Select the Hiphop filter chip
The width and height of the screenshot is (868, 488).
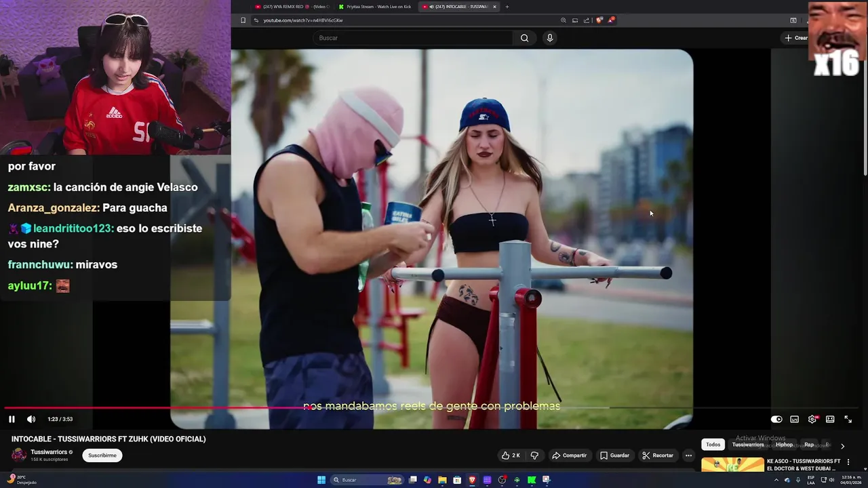click(785, 445)
